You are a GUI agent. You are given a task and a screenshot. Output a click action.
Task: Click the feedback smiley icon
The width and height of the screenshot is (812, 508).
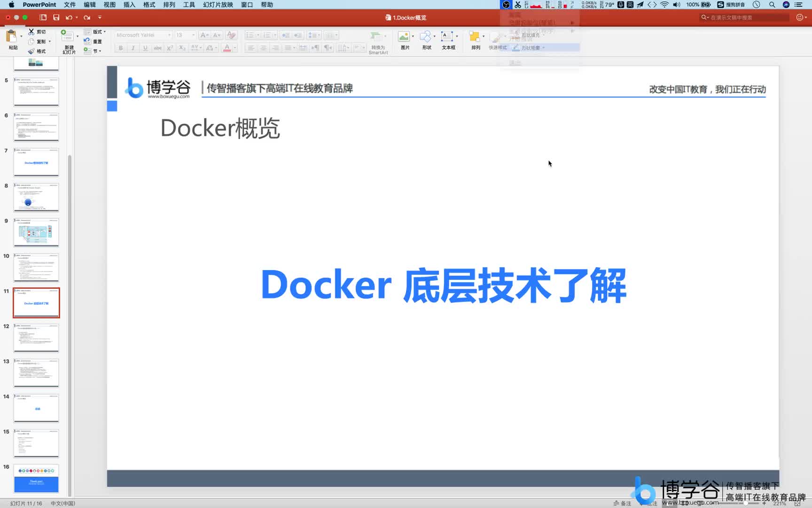coord(800,17)
